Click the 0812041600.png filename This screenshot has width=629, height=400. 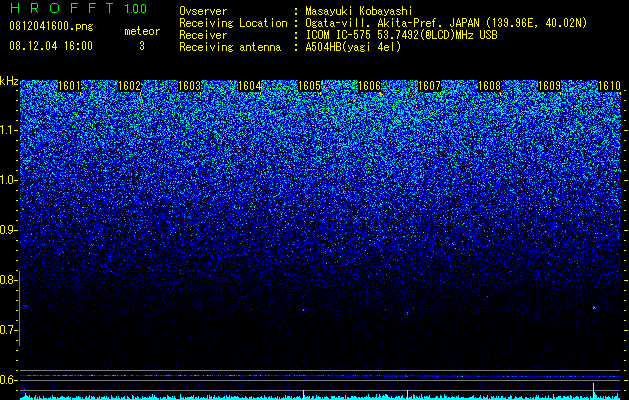51,26
